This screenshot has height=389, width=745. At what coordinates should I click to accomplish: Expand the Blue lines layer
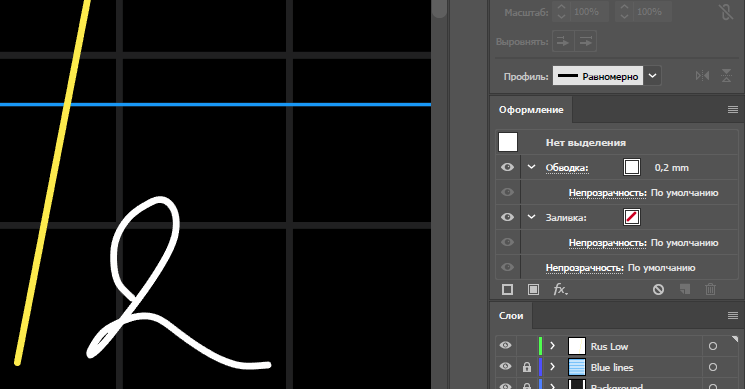552,367
